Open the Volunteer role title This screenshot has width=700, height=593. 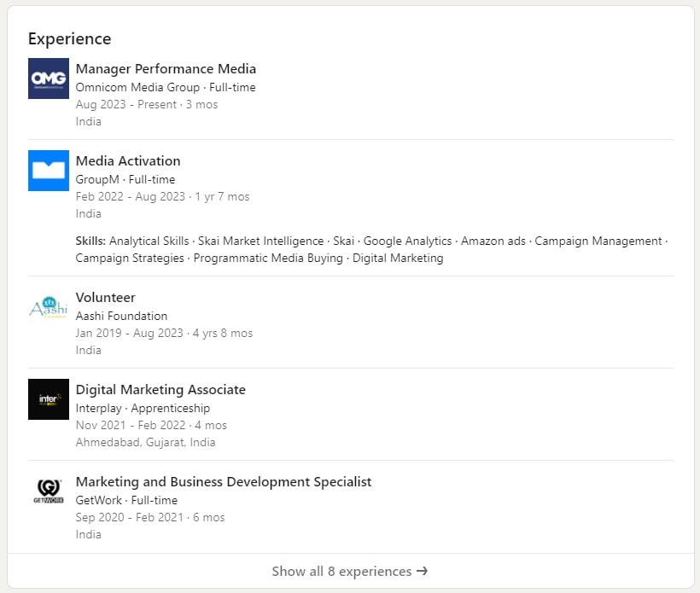[x=105, y=298]
